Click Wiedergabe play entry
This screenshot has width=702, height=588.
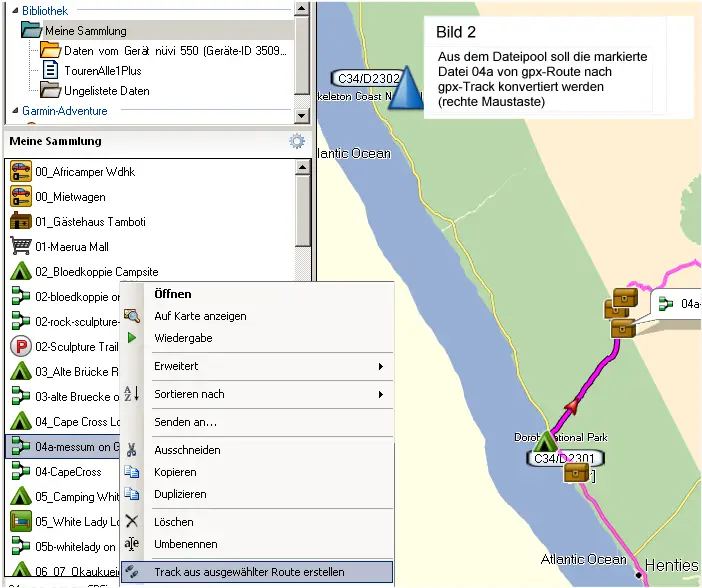tap(183, 338)
